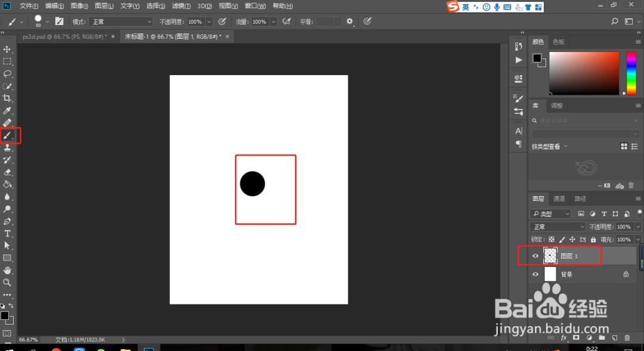Click the foreground color swatch in toolbox

pyautogui.click(x=5, y=315)
